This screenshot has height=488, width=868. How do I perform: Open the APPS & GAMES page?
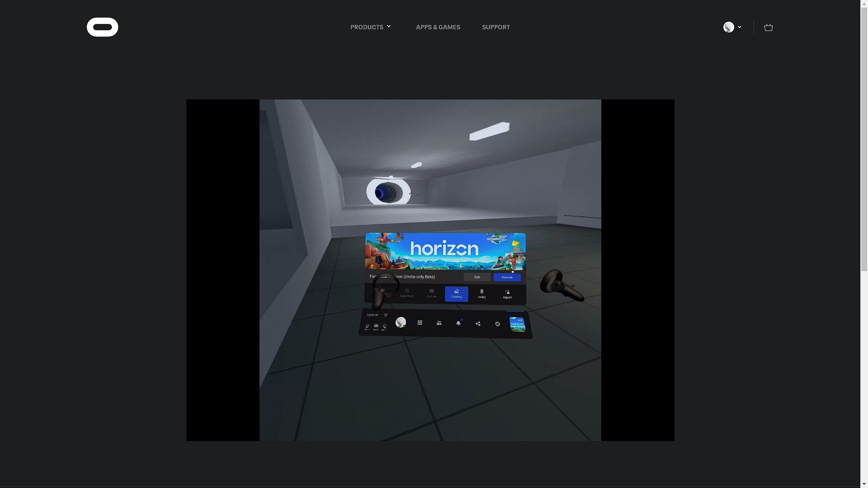tap(438, 27)
